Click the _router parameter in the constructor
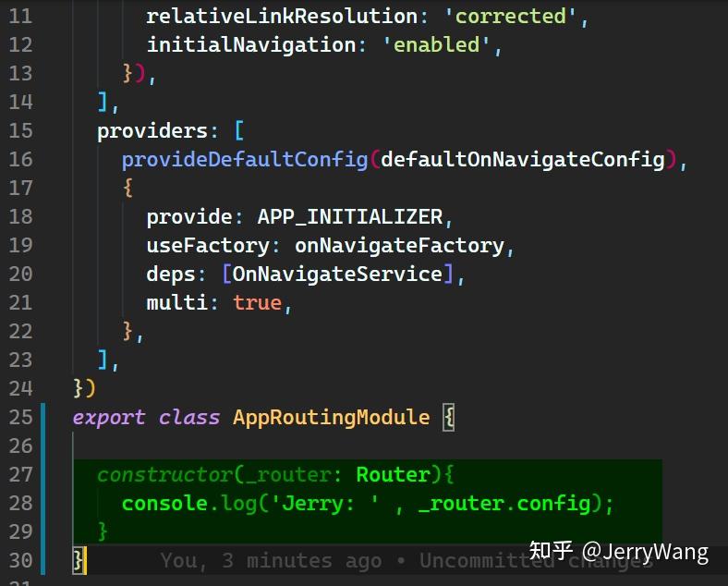 pos(288,475)
